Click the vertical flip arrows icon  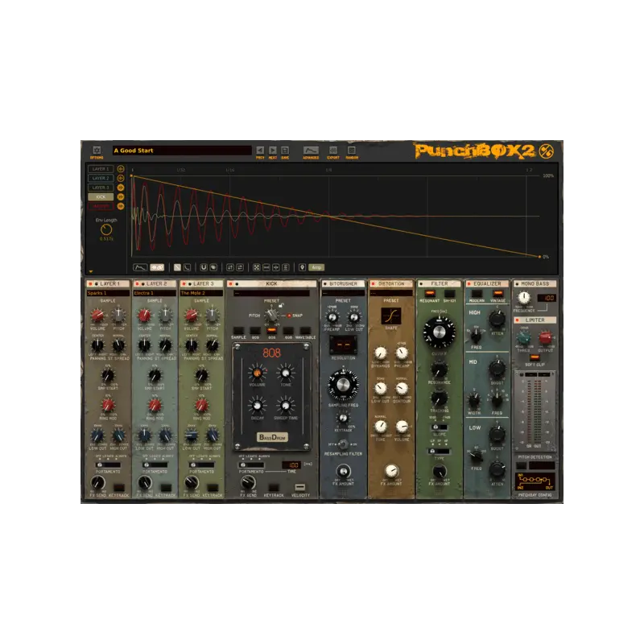pos(230,267)
